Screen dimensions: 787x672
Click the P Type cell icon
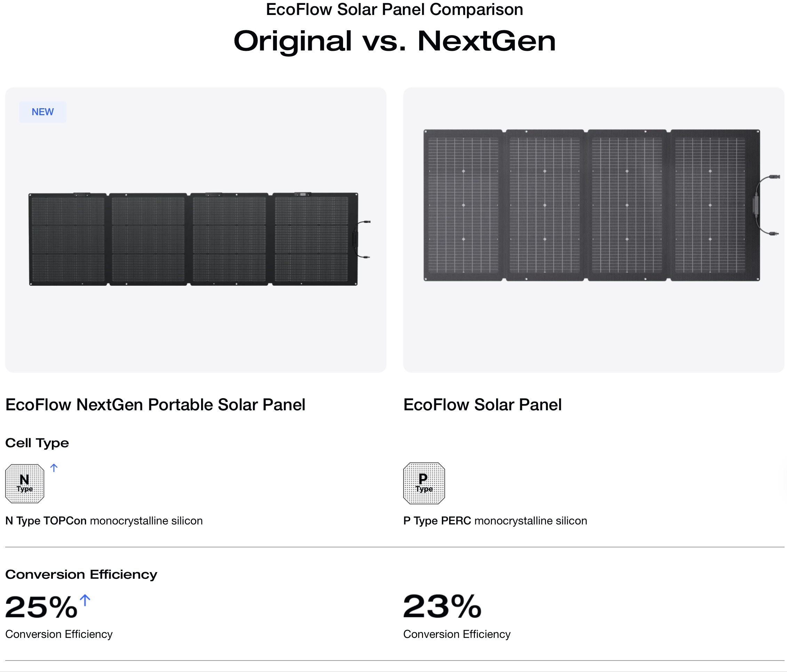[424, 483]
